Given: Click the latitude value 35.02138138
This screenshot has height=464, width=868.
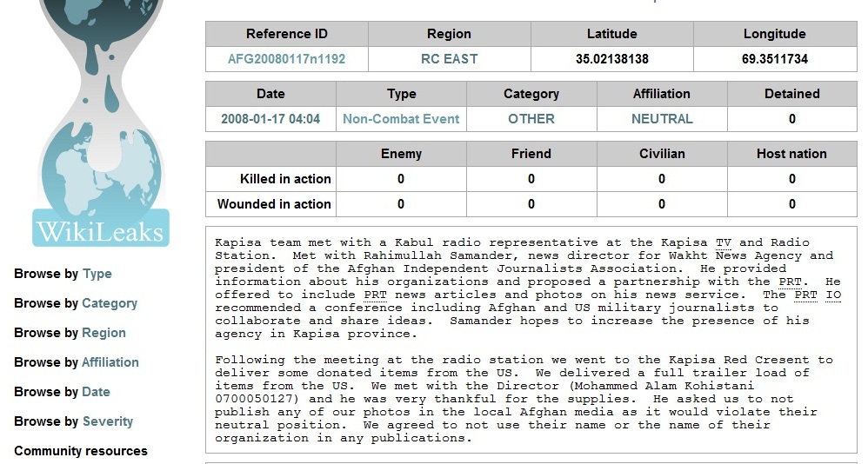Looking at the screenshot, I should click(x=611, y=60).
